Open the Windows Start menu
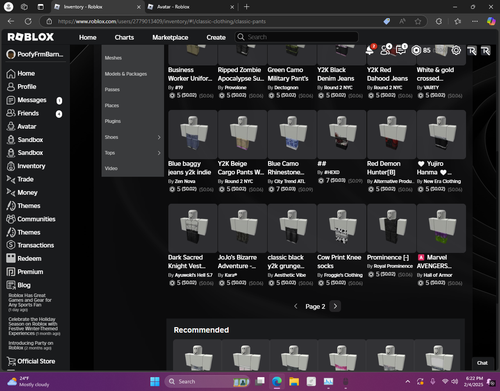 tap(155, 381)
